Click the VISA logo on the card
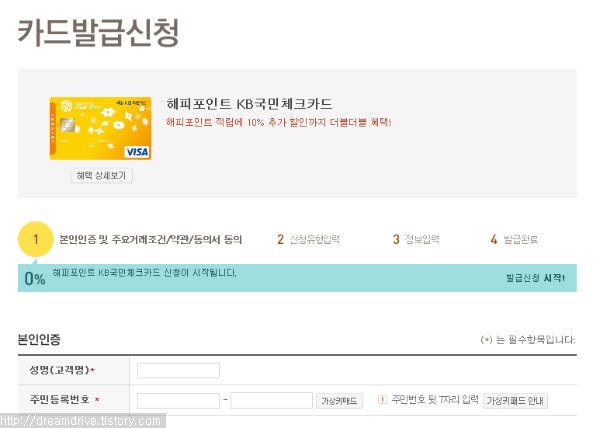 click(x=137, y=152)
